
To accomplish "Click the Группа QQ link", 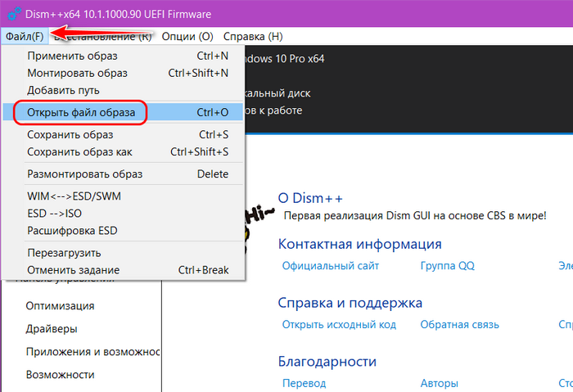I will [447, 266].
